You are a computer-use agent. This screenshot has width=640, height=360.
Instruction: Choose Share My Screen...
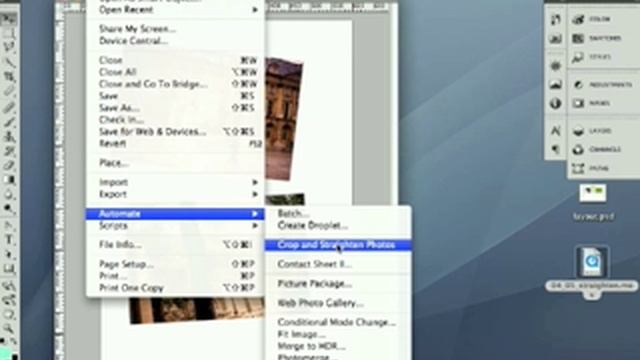(175, 29)
